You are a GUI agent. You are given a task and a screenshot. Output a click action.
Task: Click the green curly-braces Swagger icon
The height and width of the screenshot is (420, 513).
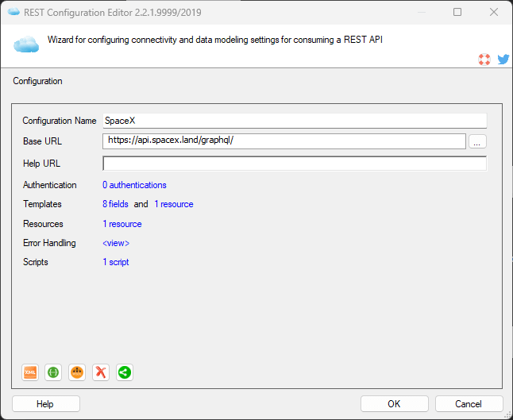[53, 372]
